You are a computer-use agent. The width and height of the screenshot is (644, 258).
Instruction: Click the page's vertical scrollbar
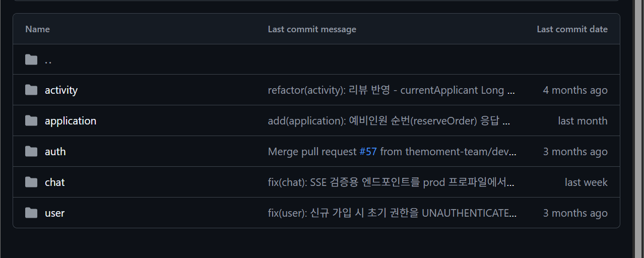pyautogui.click(x=639, y=129)
